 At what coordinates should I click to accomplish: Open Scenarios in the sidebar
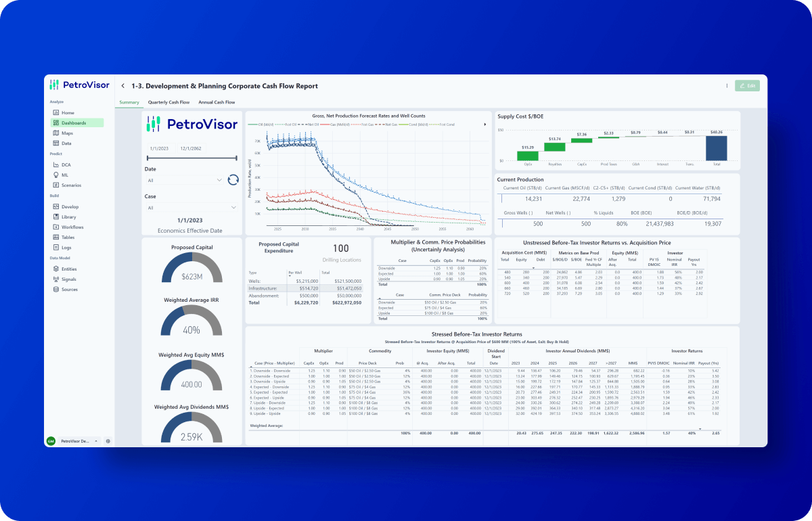pyautogui.click(x=71, y=185)
